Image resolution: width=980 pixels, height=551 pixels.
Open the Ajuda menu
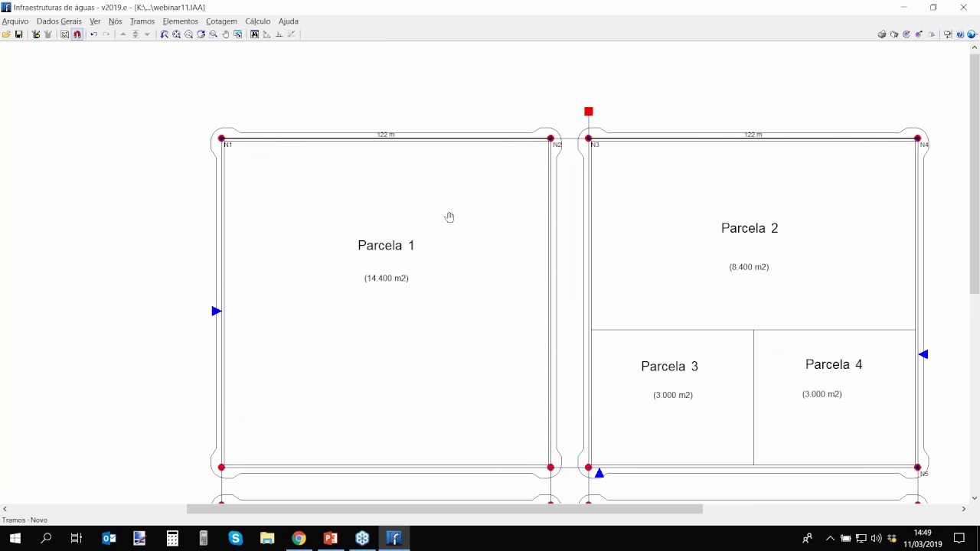(x=289, y=21)
